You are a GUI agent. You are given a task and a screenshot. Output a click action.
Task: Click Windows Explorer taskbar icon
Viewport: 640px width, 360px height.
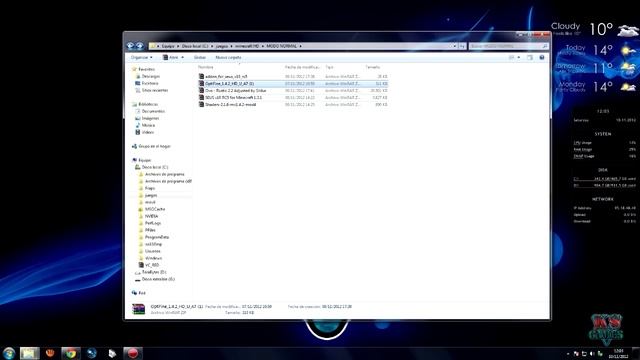pos(30,353)
